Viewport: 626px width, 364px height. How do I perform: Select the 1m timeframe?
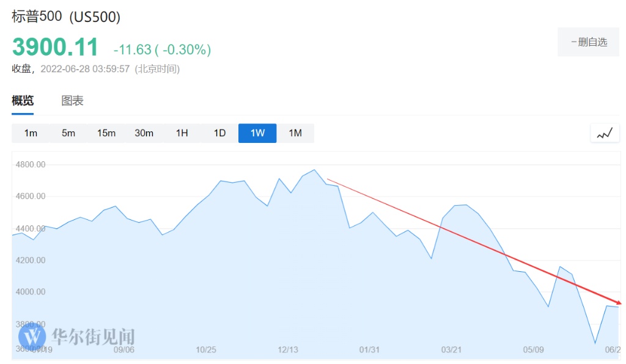tap(31, 133)
